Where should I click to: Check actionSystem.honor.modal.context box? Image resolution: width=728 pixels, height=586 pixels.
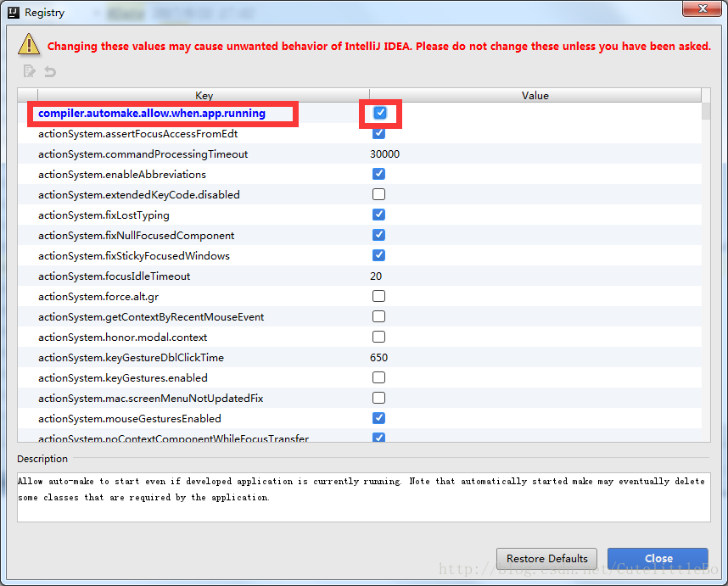coord(379,337)
